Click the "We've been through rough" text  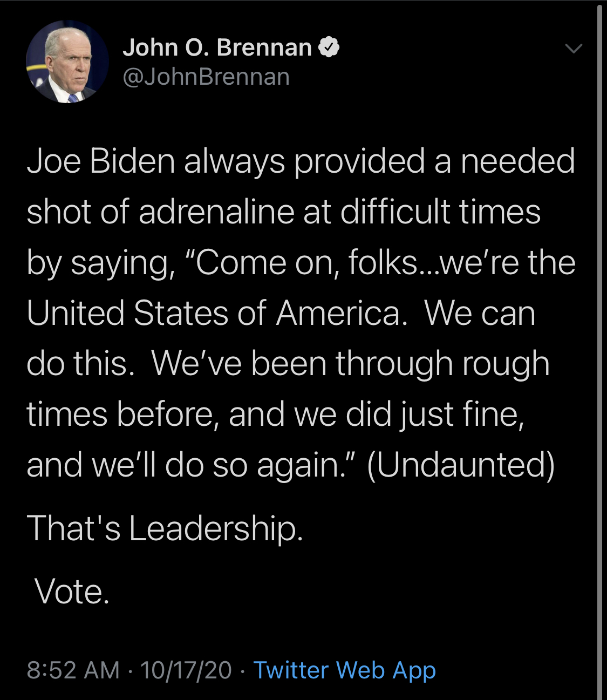351,364
